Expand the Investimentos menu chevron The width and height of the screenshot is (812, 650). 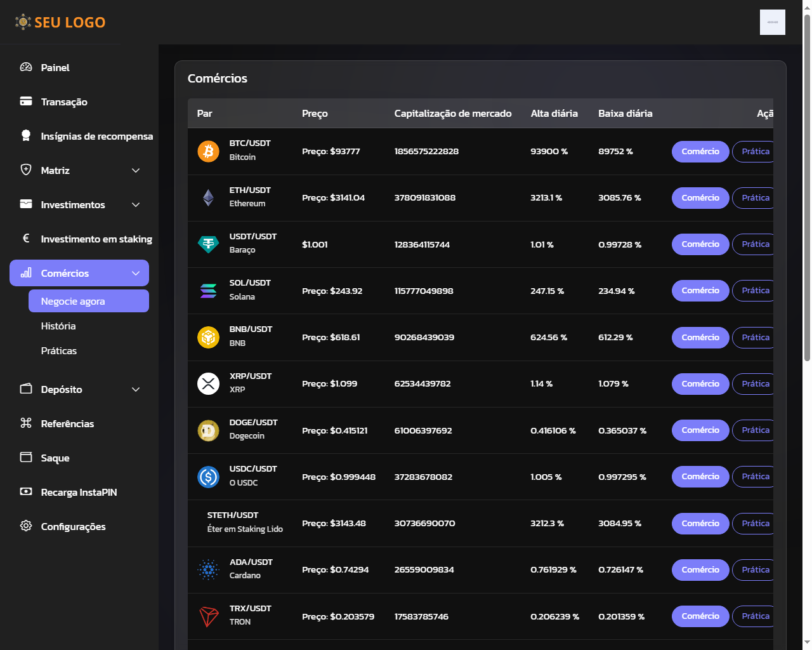pyautogui.click(x=136, y=204)
